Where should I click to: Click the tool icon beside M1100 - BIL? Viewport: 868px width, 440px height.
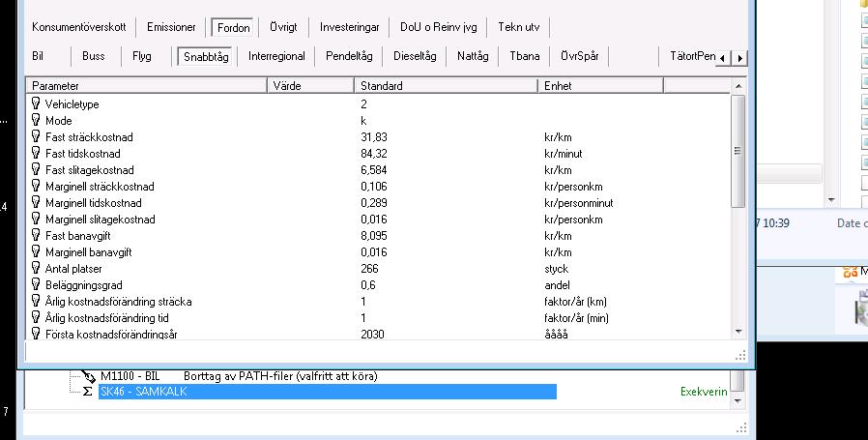coord(88,376)
